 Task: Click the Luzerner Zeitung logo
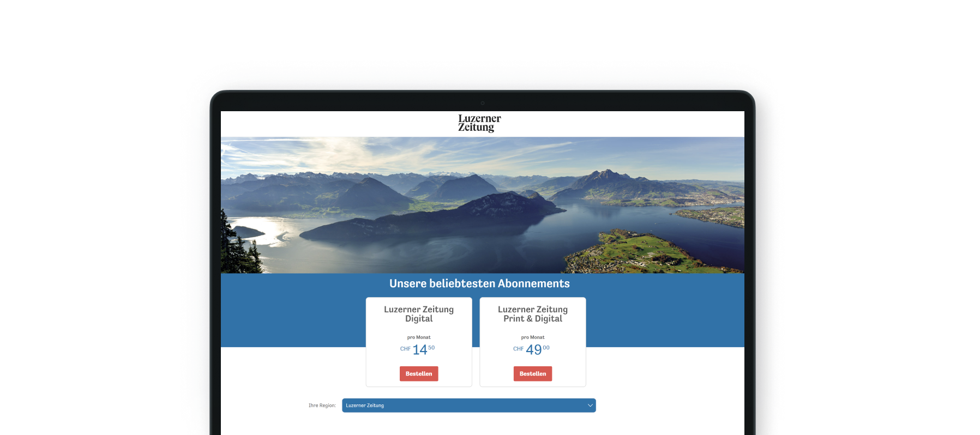pyautogui.click(x=479, y=123)
